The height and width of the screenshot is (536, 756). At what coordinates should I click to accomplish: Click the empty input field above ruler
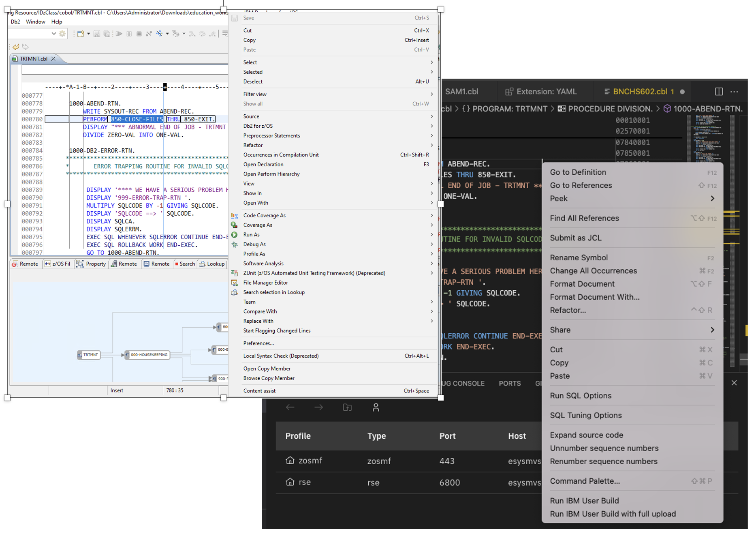point(125,70)
